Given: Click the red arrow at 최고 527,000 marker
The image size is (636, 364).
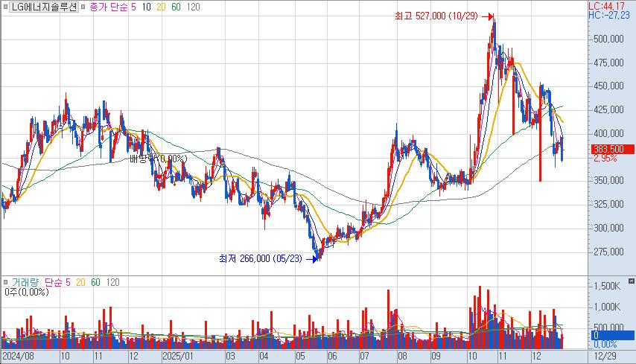Looking at the screenshot, I should pyautogui.click(x=488, y=16).
